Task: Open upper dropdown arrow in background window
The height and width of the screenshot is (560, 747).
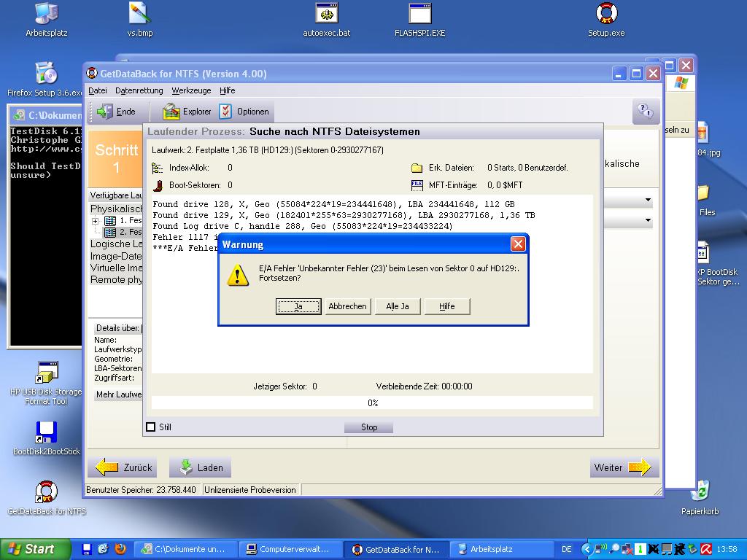Action: 648,200
